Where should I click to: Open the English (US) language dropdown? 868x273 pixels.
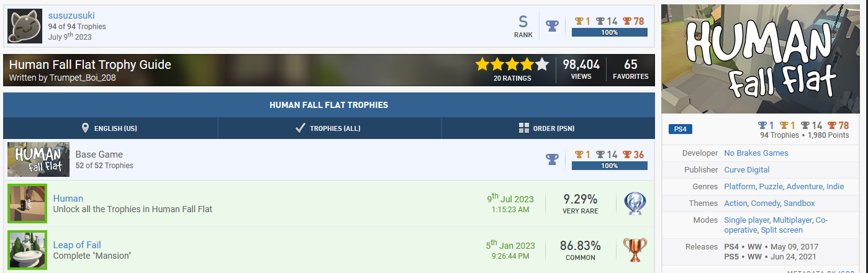tap(111, 128)
